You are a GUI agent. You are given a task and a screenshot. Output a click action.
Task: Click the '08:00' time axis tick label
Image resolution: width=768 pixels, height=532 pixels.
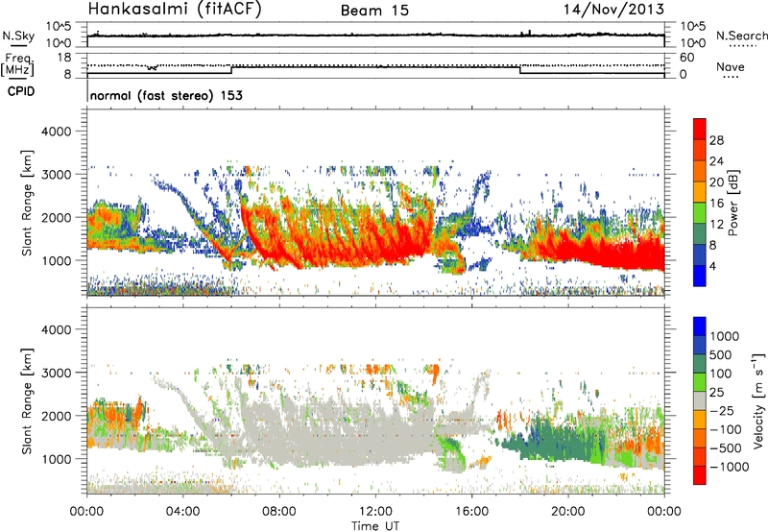tap(279, 512)
